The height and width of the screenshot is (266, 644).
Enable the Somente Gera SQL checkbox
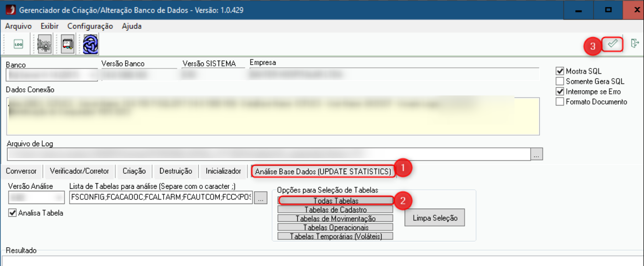(560, 81)
